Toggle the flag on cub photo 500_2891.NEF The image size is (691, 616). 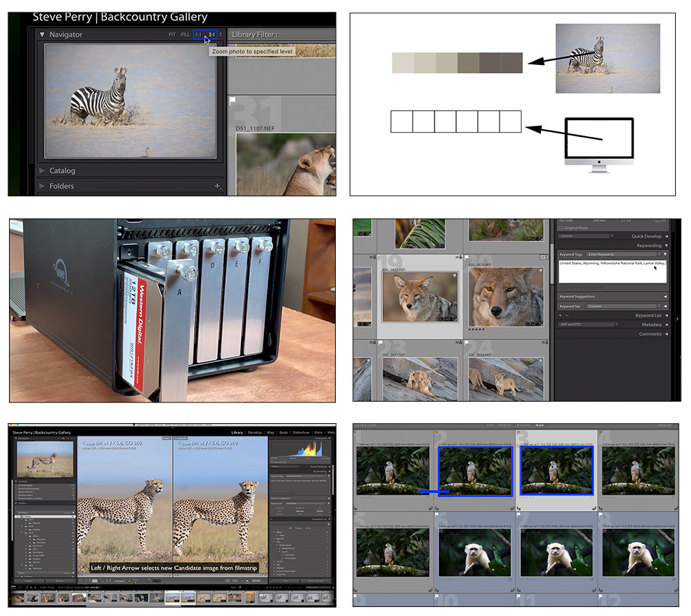[381, 343]
